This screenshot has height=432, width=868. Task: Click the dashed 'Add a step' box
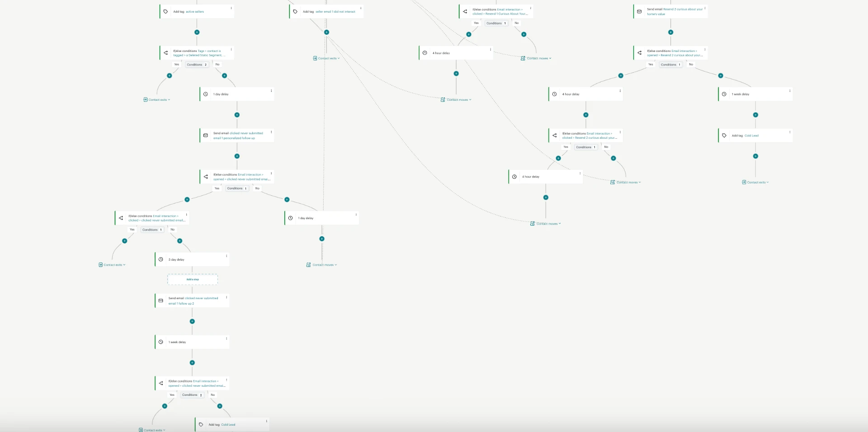pos(193,279)
